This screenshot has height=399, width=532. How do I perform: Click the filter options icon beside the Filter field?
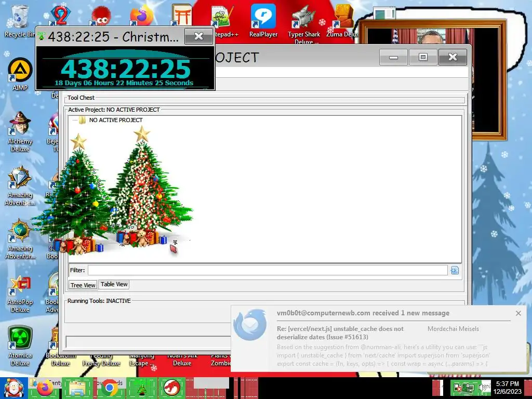click(455, 270)
